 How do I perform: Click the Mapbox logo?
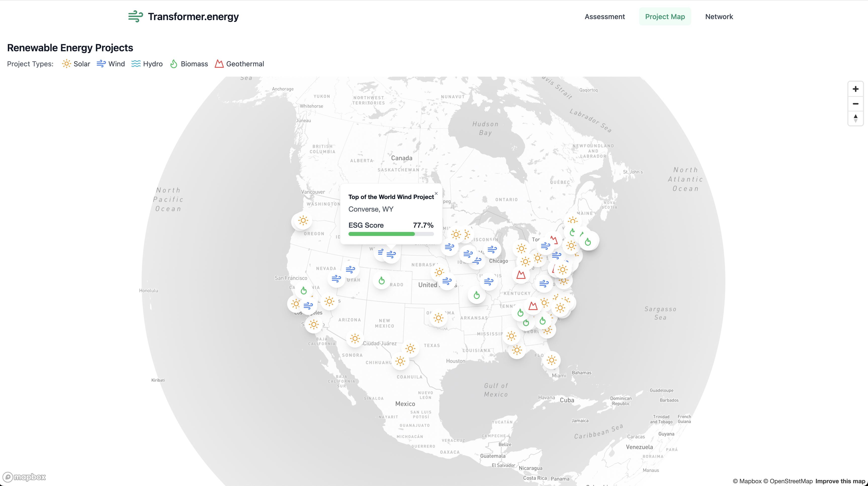(x=24, y=477)
